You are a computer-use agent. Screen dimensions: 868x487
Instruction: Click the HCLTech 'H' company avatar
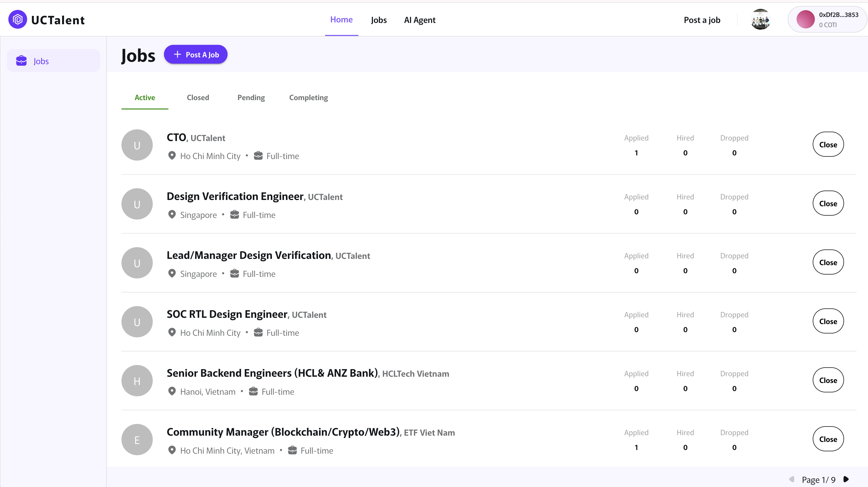(137, 380)
